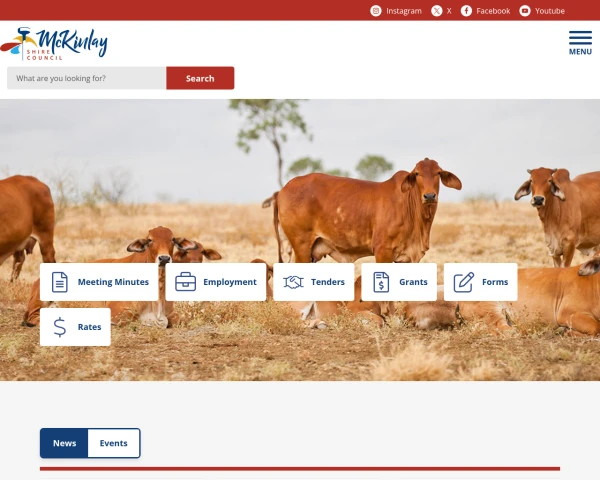600x480 pixels.
Task: Open the Grants invoice icon
Action: (381, 282)
